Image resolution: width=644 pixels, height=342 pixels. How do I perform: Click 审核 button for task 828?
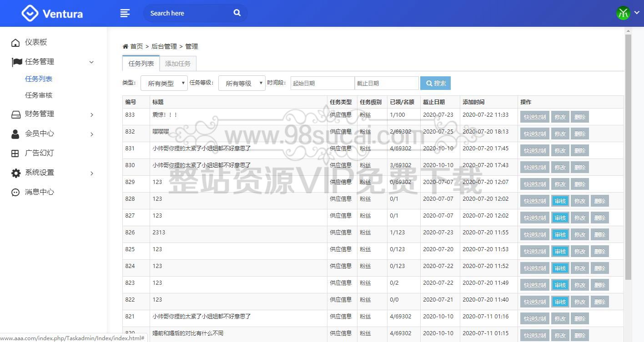tap(560, 201)
